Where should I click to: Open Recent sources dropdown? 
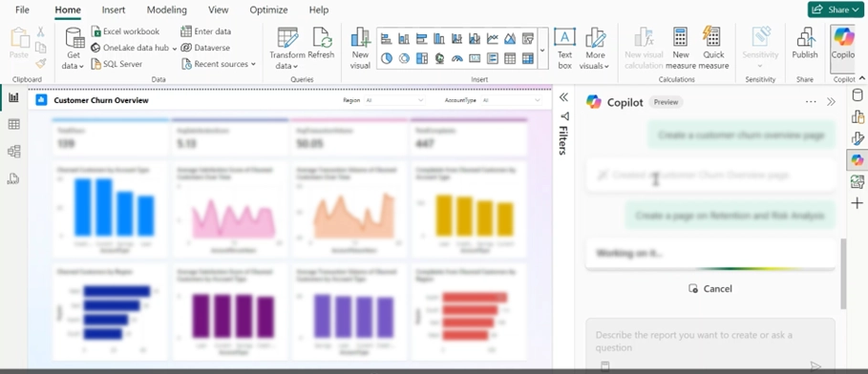[219, 64]
